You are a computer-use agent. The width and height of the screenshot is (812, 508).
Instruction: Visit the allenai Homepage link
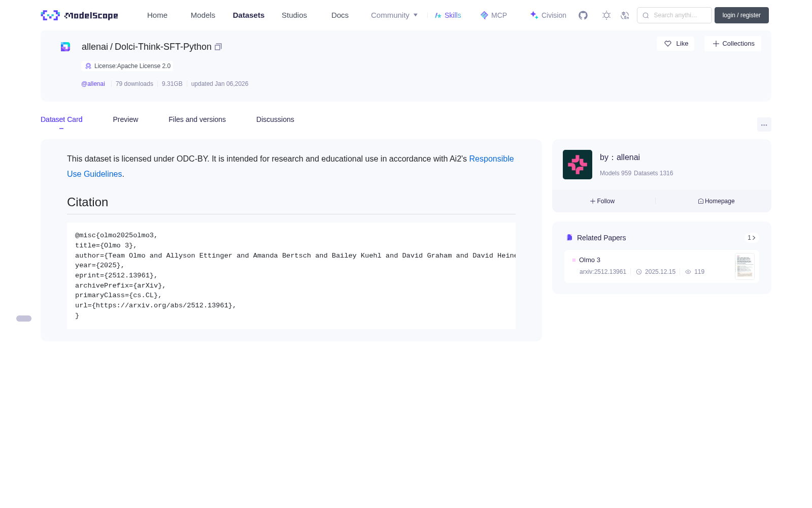(x=716, y=201)
